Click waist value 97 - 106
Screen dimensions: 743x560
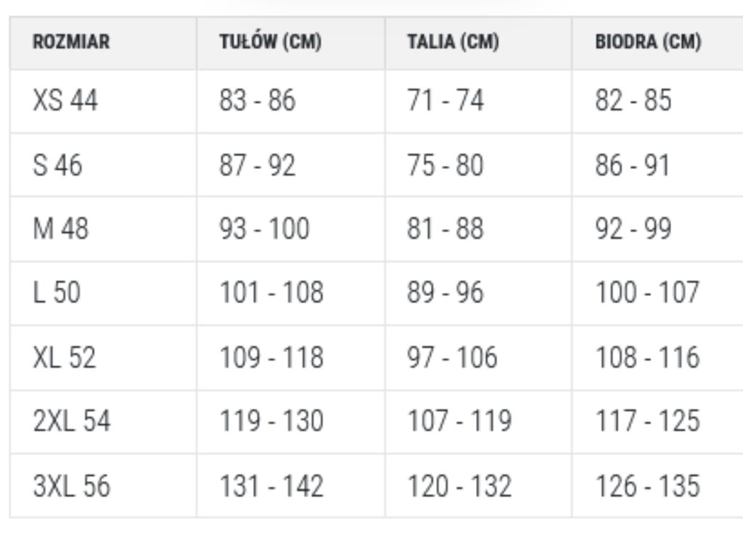pyautogui.click(x=453, y=357)
